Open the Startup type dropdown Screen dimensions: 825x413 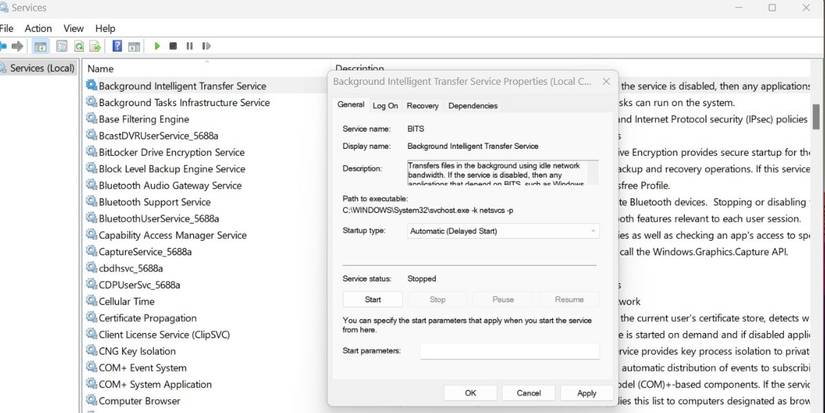[502, 231]
